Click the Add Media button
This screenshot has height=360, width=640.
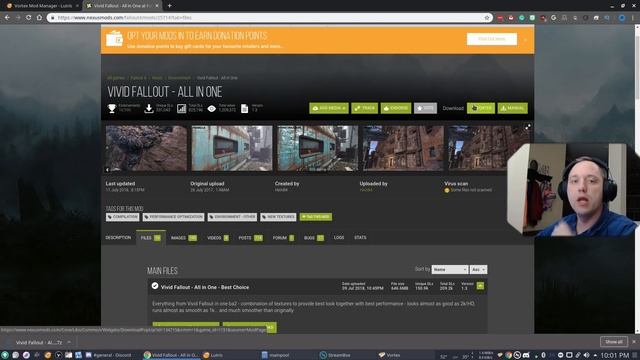click(329, 108)
